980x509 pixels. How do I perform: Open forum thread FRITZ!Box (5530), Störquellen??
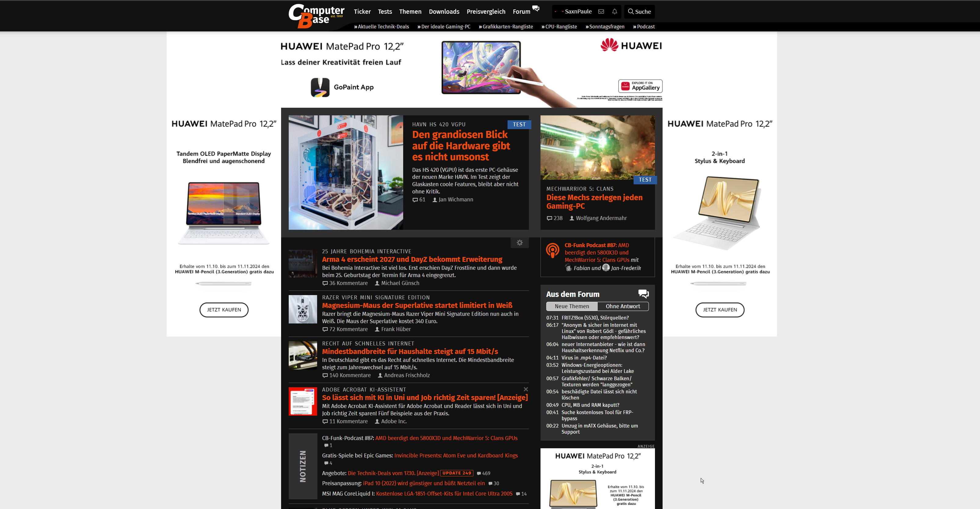click(595, 318)
